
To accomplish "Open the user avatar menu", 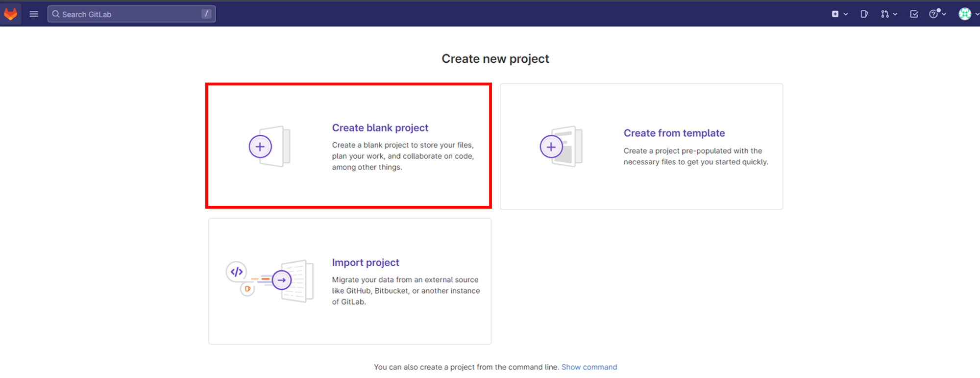I will [x=968, y=14].
